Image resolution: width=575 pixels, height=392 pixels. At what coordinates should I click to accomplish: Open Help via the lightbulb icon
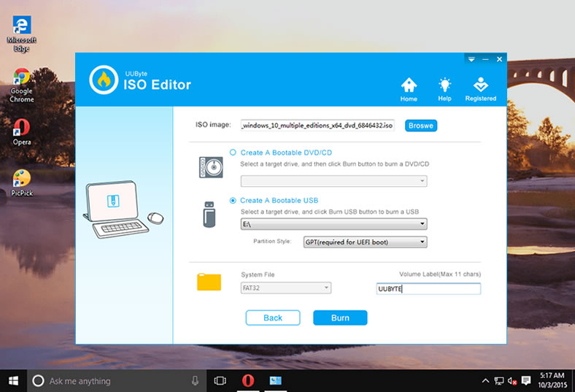coord(444,85)
